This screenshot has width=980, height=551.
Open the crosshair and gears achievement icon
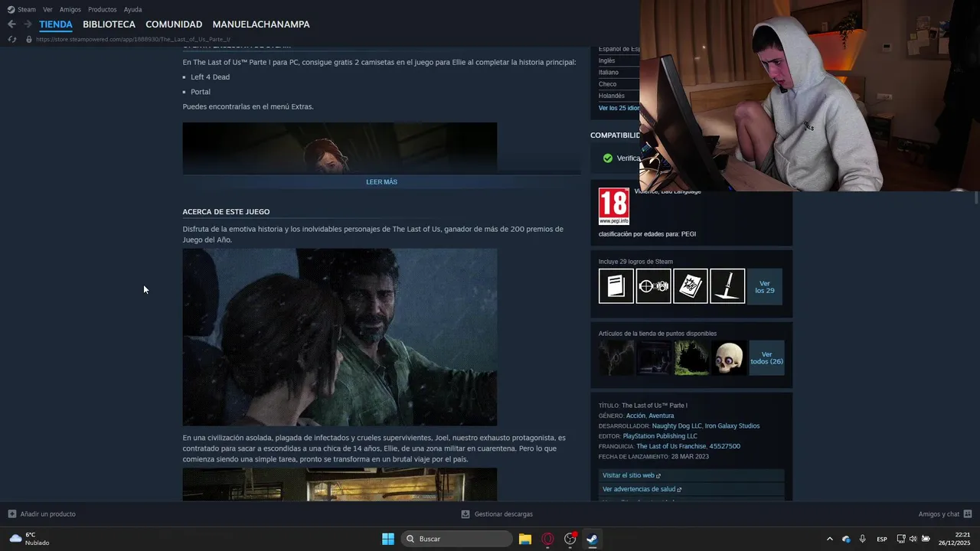click(653, 286)
